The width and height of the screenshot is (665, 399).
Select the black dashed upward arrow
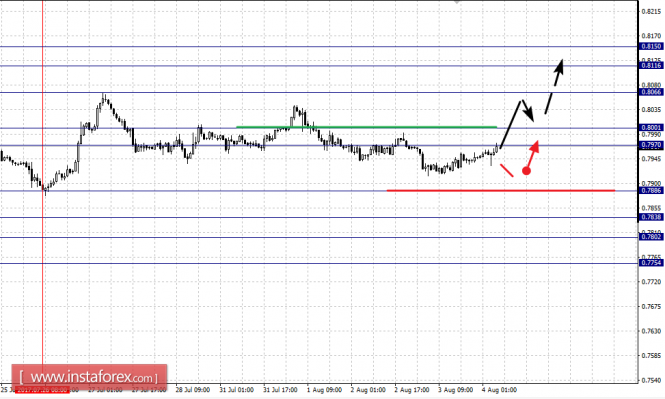pos(554,86)
